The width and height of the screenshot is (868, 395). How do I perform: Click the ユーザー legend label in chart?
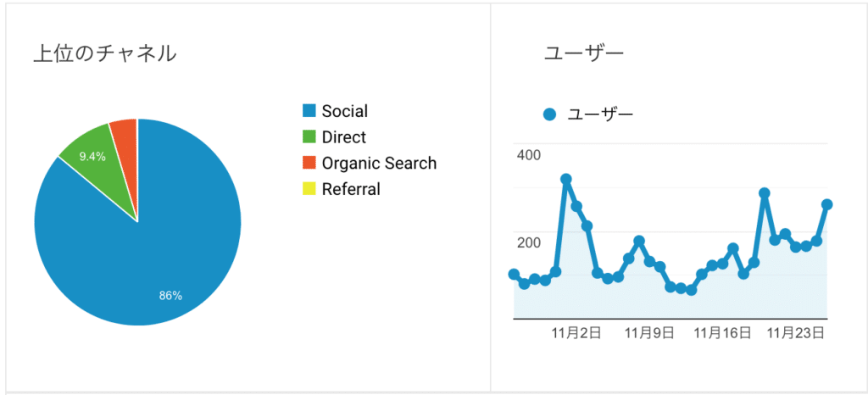600,114
